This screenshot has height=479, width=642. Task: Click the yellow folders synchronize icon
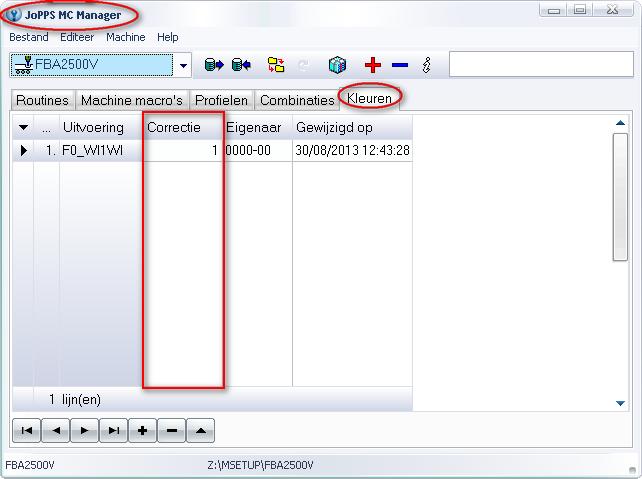276,65
